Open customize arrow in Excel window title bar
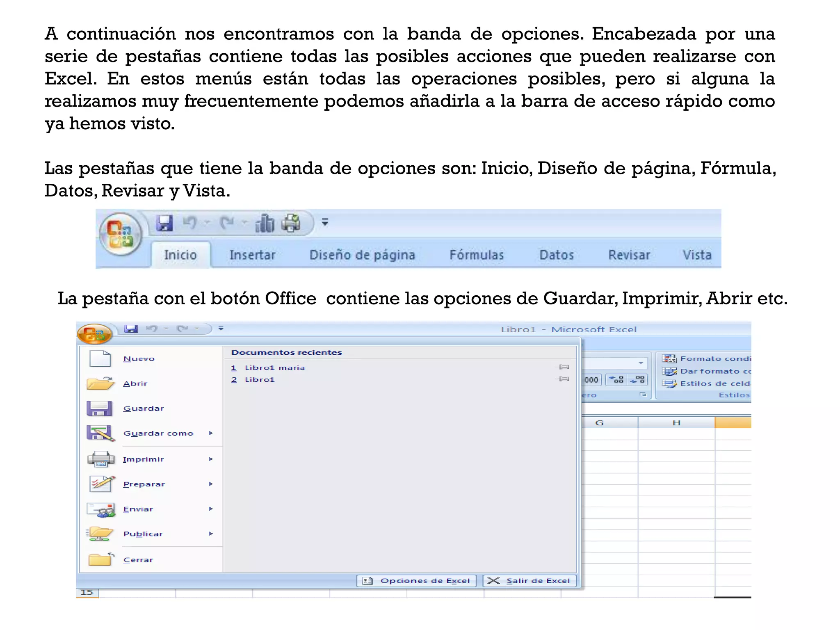Screen dimensions: 840x630 click(x=221, y=328)
